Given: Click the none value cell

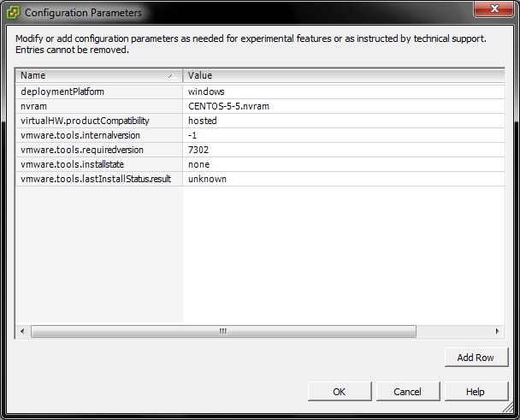Looking at the screenshot, I should click(344, 164).
